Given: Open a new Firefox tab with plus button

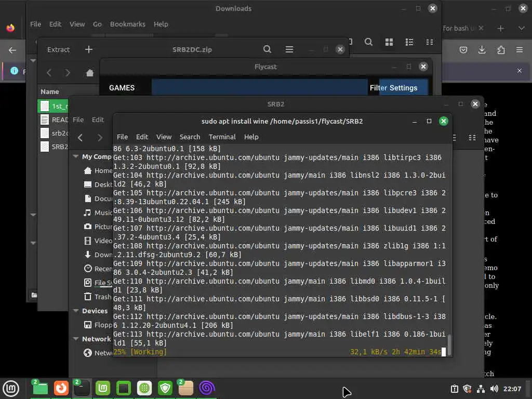Looking at the screenshot, I should click(500, 29).
